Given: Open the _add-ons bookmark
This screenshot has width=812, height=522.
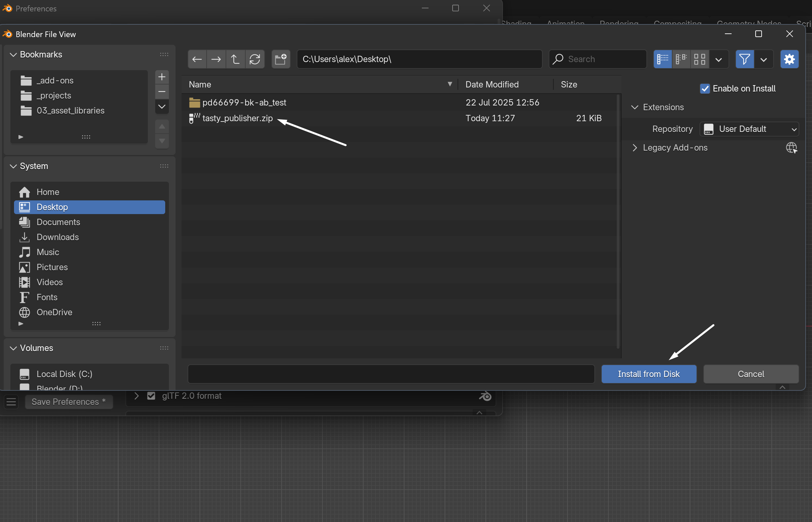Looking at the screenshot, I should pyautogui.click(x=79, y=81).
